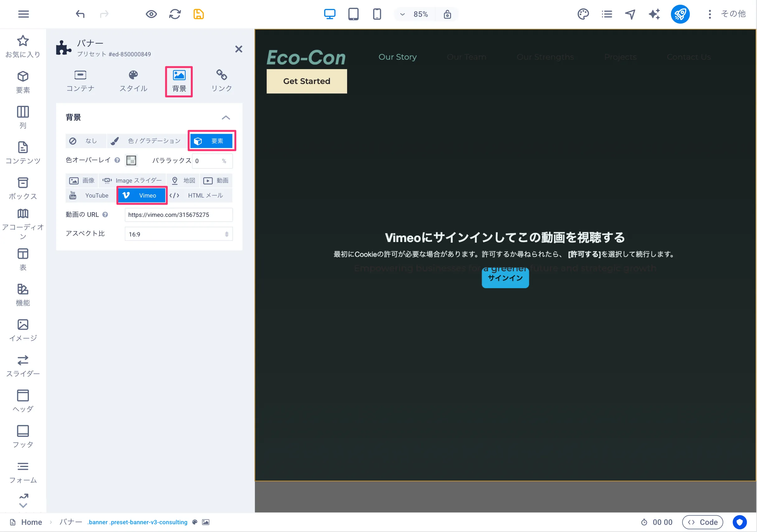Undo the last action
This screenshot has height=532, width=757.
click(80, 14)
